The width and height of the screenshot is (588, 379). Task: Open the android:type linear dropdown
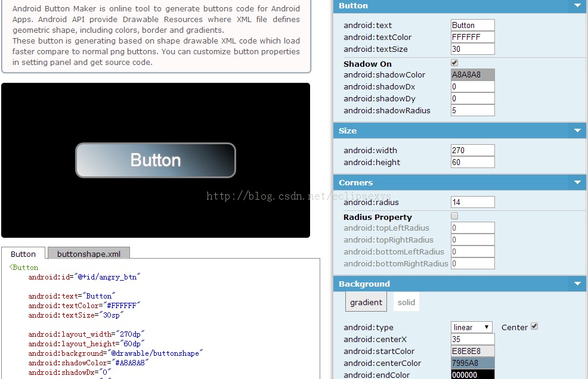[471, 327]
